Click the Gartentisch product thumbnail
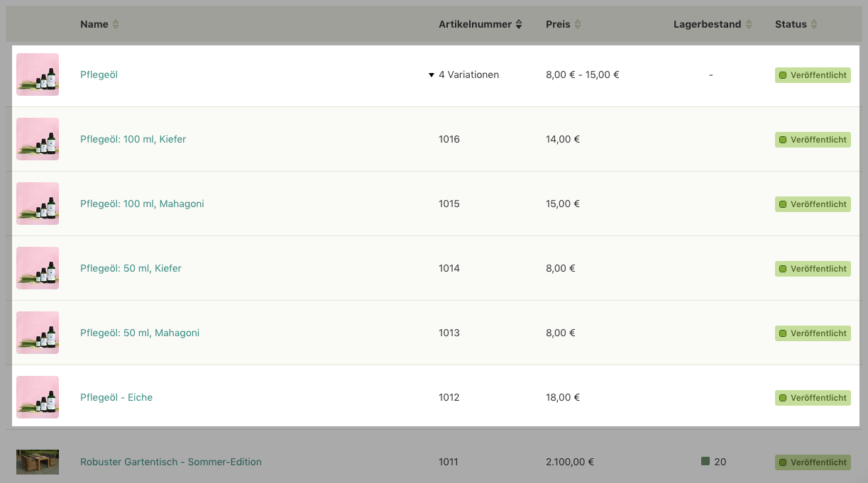The width and height of the screenshot is (868, 483). click(38, 462)
